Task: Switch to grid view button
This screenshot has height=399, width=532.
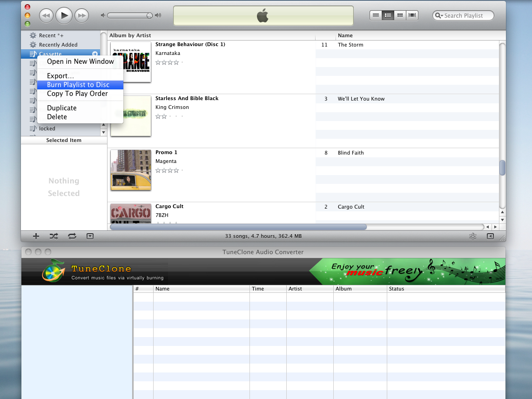Action: (x=400, y=15)
